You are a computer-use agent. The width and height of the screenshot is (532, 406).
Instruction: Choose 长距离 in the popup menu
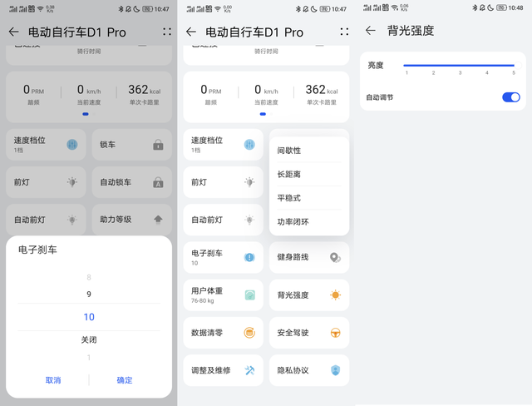[289, 175]
